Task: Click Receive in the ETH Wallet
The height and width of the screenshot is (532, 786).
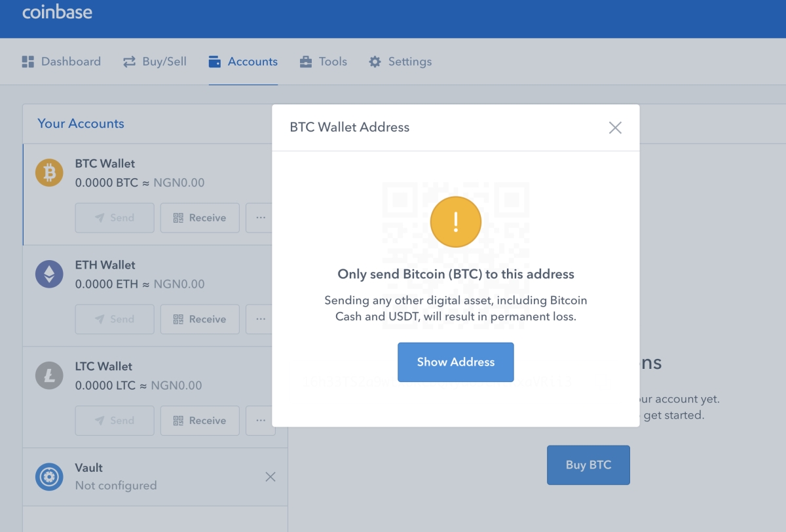Action: point(200,319)
